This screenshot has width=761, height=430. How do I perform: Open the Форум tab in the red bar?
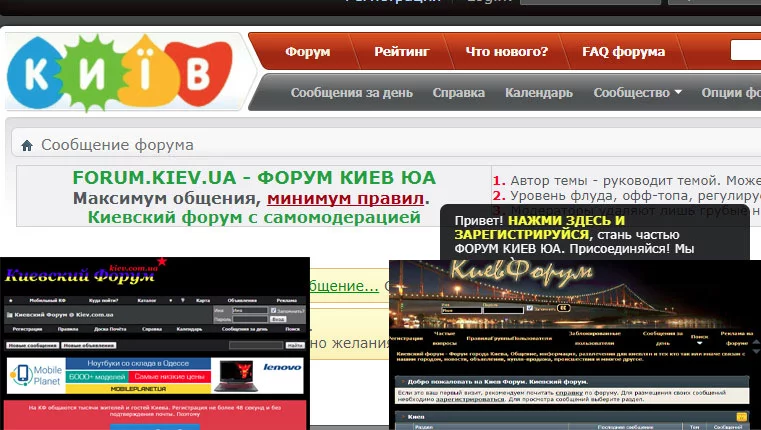point(308,51)
